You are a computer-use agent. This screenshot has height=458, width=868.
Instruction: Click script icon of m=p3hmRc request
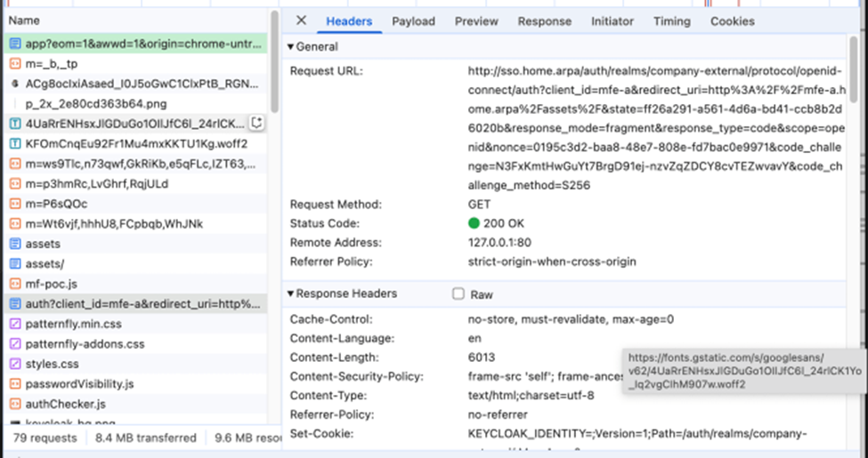coord(15,183)
